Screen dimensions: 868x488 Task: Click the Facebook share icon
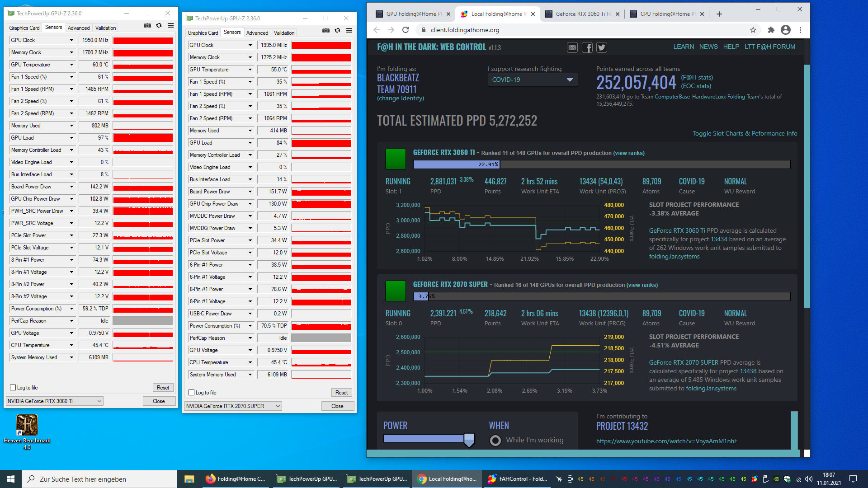587,47
